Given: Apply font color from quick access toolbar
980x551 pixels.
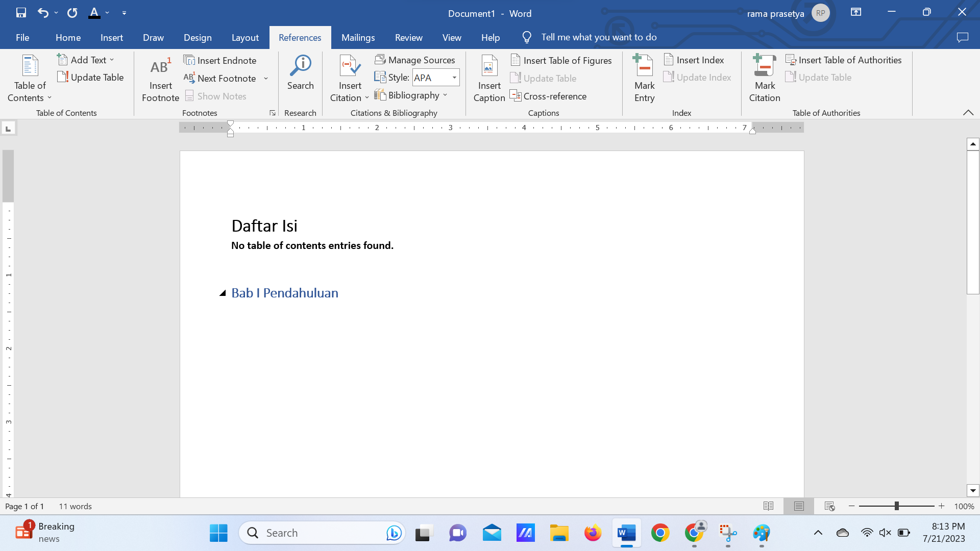Looking at the screenshot, I should (94, 13).
